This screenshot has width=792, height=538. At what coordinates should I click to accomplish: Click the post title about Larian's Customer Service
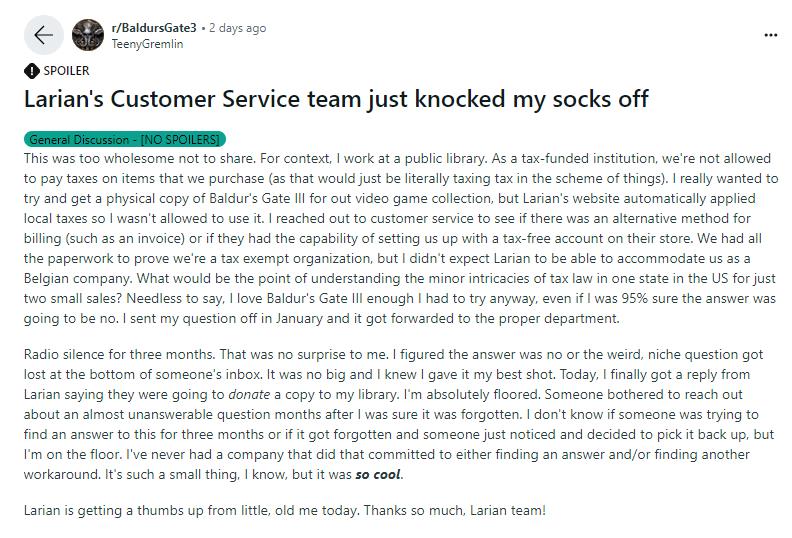(336, 99)
